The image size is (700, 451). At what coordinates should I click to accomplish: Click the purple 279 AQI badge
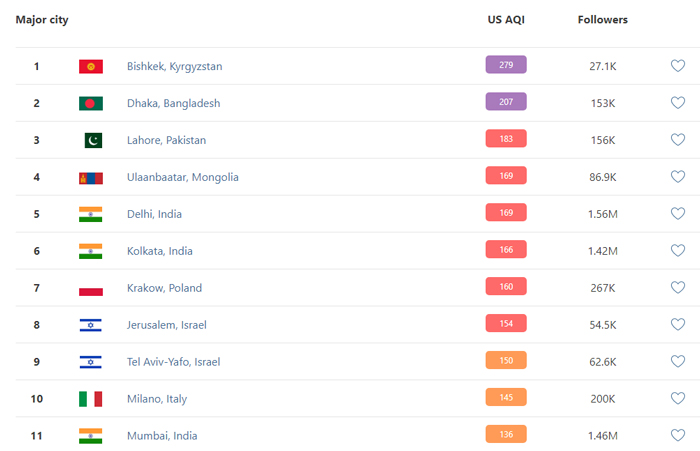(506, 65)
